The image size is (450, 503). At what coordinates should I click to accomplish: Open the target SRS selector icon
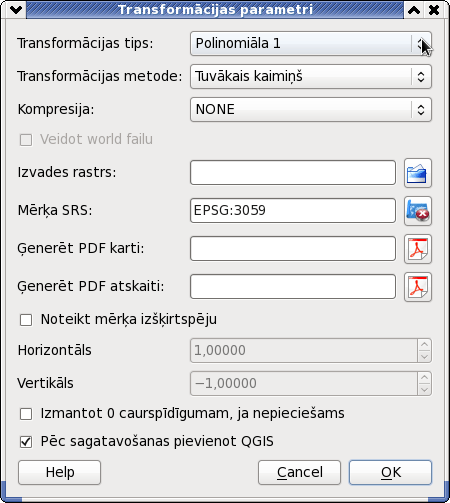pyautogui.click(x=418, y=211)
